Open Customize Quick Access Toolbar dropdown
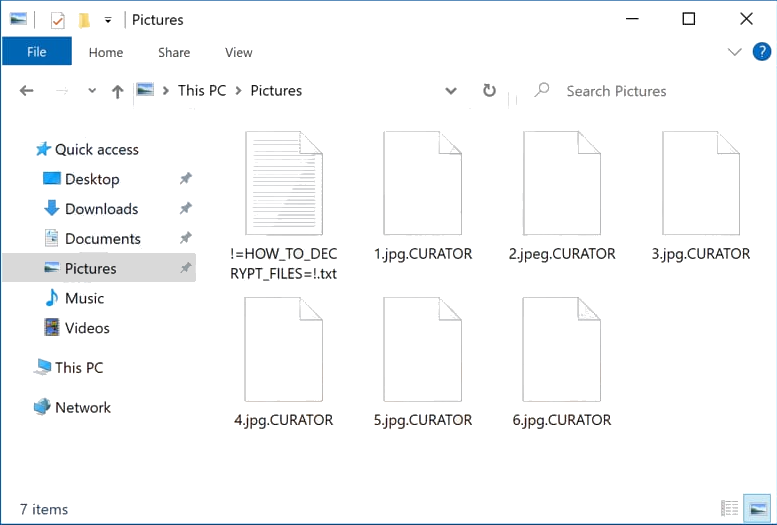 [x=108, y=20]
